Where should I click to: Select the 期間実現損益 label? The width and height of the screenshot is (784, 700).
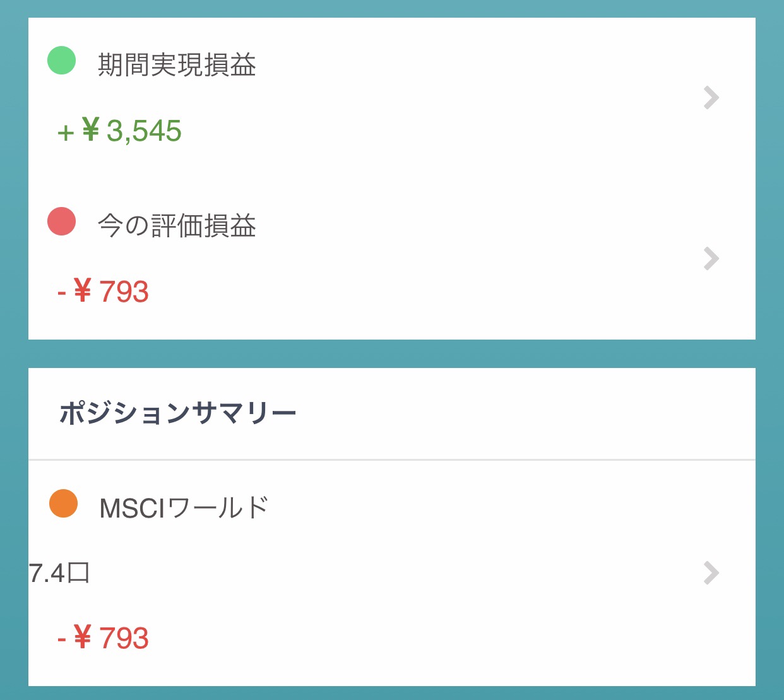177,64
